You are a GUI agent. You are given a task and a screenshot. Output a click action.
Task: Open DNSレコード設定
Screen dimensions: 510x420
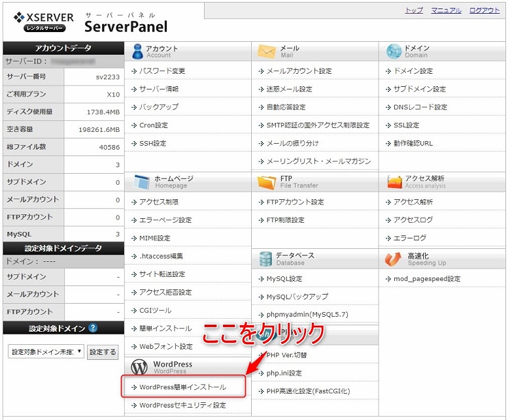click(420, 107)
